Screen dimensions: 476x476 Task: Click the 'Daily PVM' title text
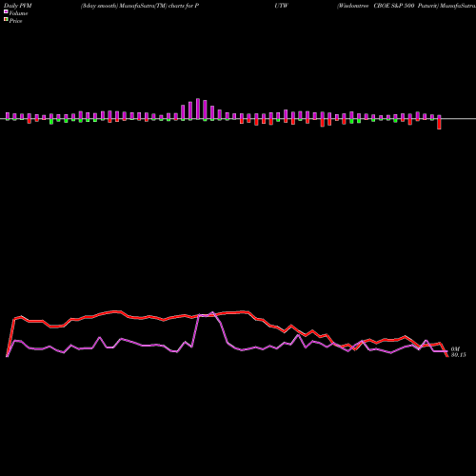tap(18, 6)
